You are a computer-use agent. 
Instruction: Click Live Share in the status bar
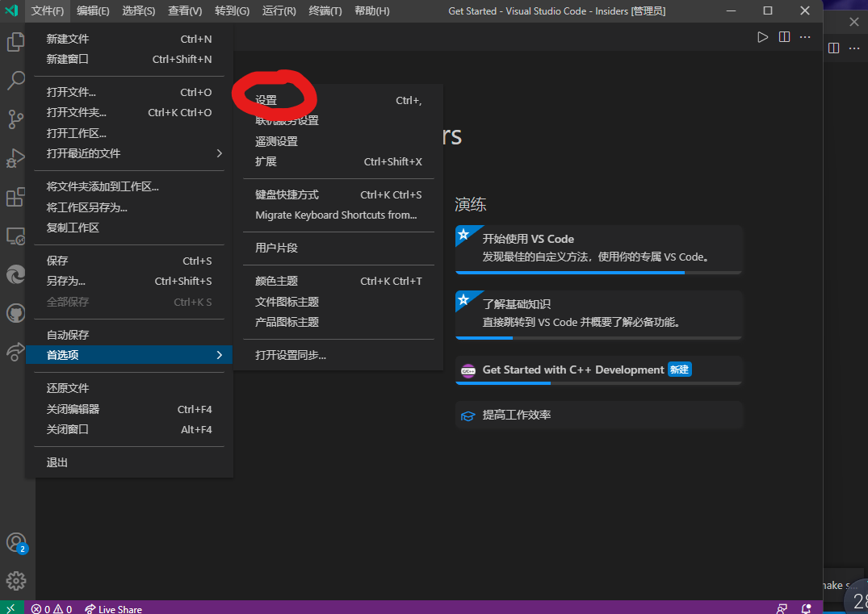pos(114,608)
